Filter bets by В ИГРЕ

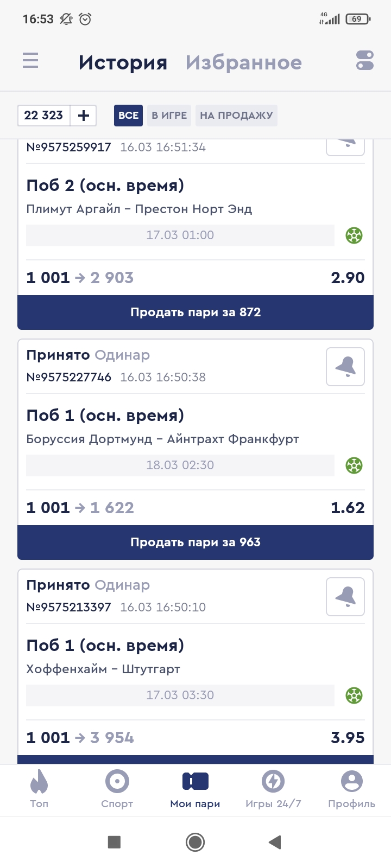tap(169, 115)
